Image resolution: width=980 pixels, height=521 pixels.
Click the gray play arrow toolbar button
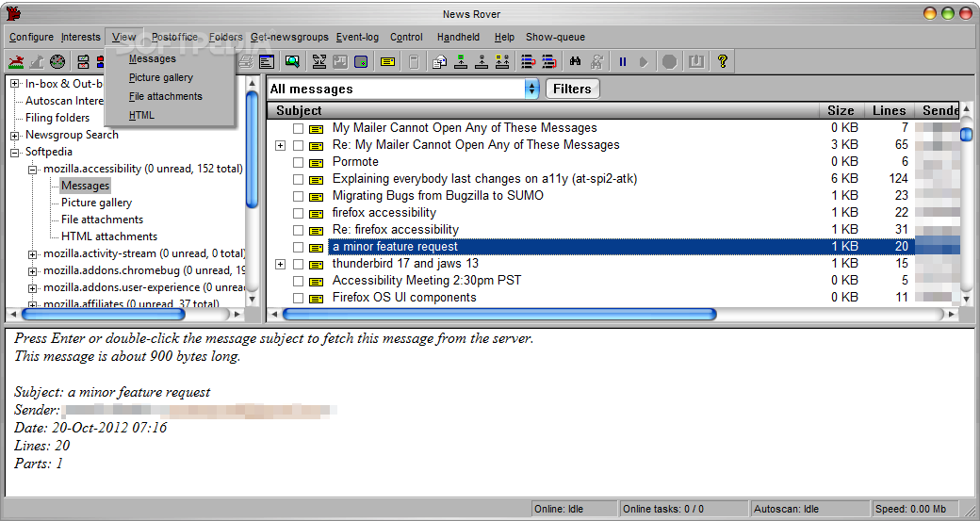643,61
